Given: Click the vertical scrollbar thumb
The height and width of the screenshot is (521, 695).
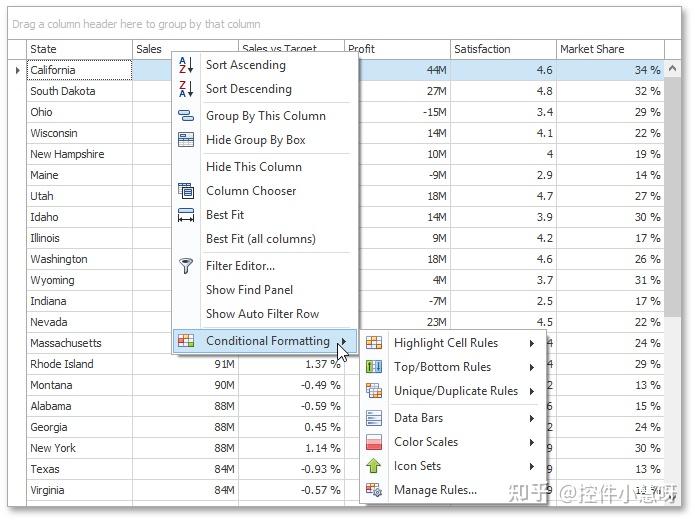Looking at the screenshot, I should pyautogui.click(x=673, y=197).
